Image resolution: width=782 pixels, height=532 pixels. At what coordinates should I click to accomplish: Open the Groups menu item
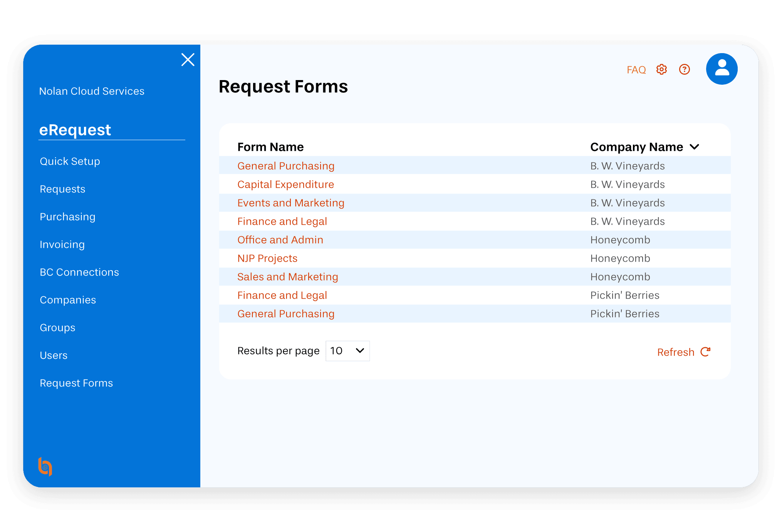pyautogui.click(x=57, y=328)
